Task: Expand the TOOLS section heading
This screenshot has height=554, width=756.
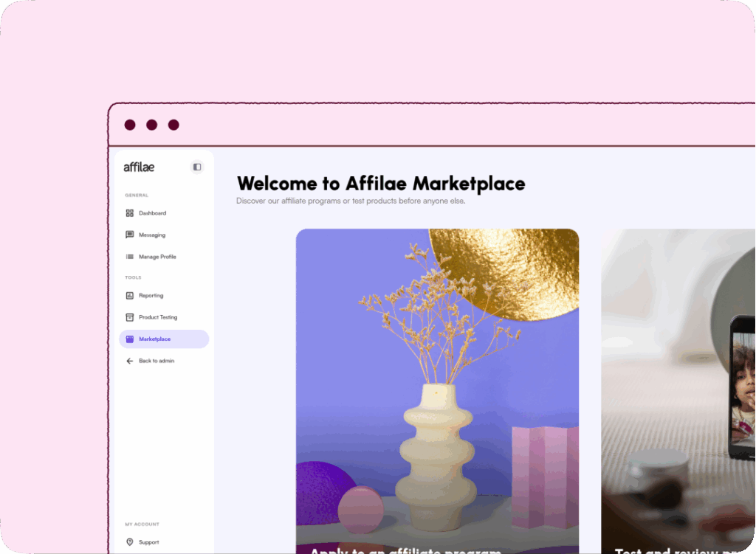Action: (x=133, y=277)
